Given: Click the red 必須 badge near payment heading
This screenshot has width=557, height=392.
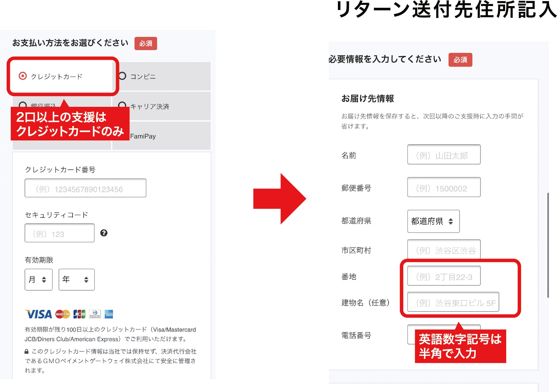Looking at the screenshot, I should pyautogui.click(x=146, y=43).
